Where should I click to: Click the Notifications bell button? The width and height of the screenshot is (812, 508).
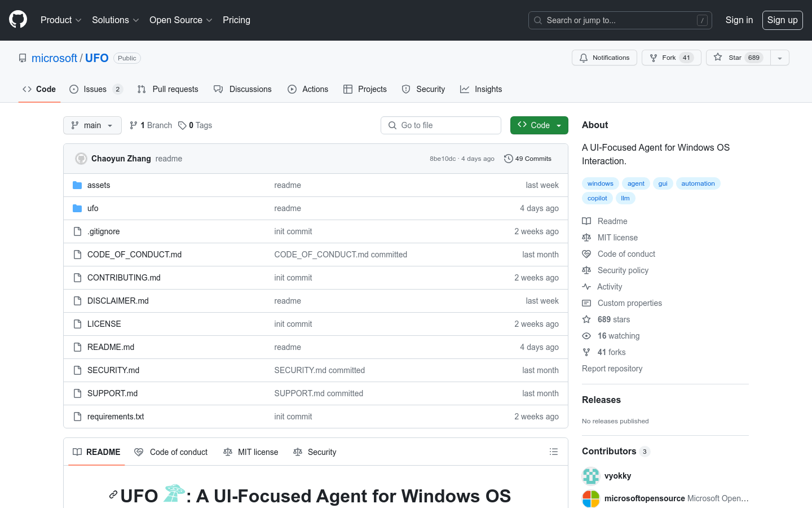click(x=604, y=58)
